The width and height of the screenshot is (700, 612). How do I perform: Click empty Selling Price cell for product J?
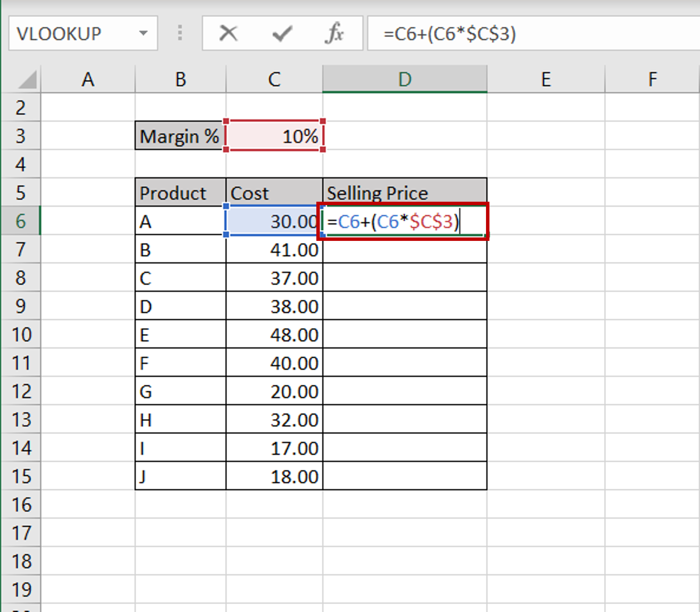[x=405, y=476]
